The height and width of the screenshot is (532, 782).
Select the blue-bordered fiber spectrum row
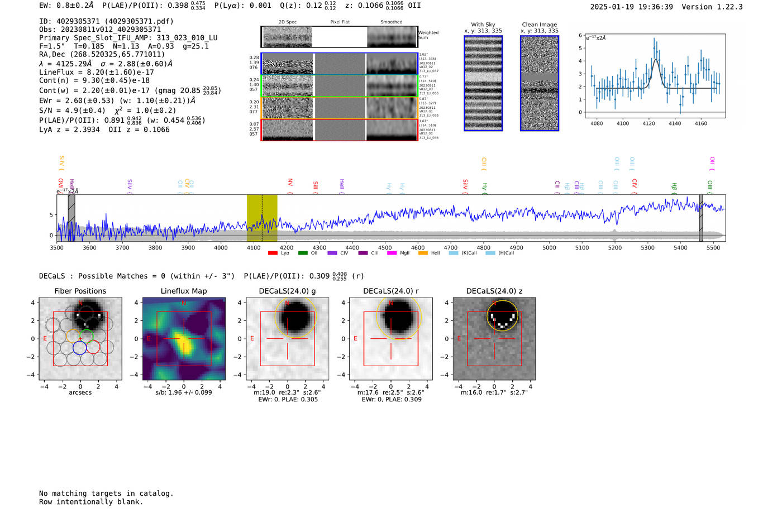[340, 64]
